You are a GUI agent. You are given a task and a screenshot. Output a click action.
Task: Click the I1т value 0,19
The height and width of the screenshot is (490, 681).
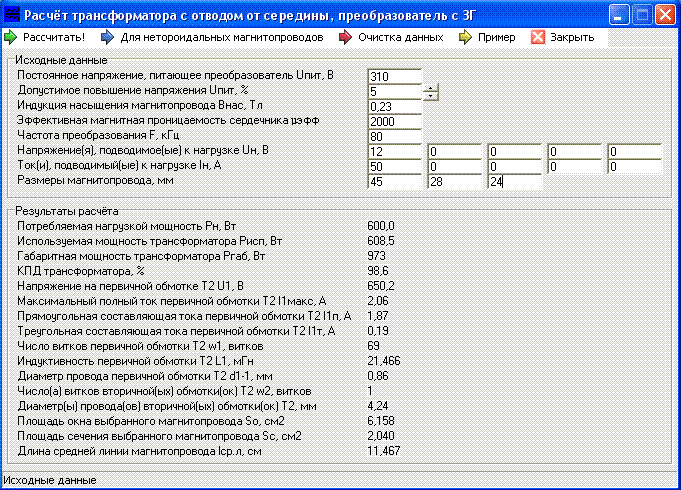tap(378, 331)
